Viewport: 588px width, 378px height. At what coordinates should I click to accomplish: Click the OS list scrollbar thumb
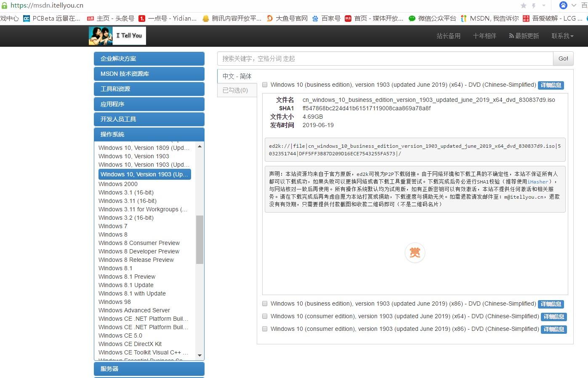coord(200,240)
